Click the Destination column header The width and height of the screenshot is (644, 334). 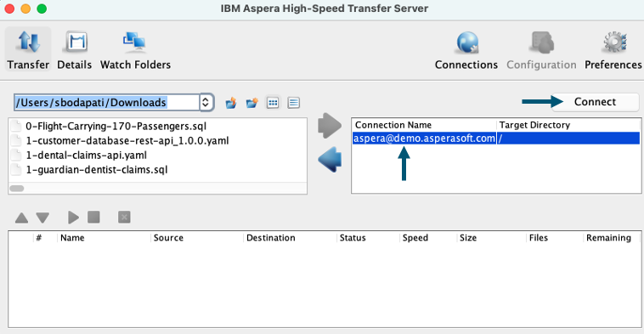point(290,238)
